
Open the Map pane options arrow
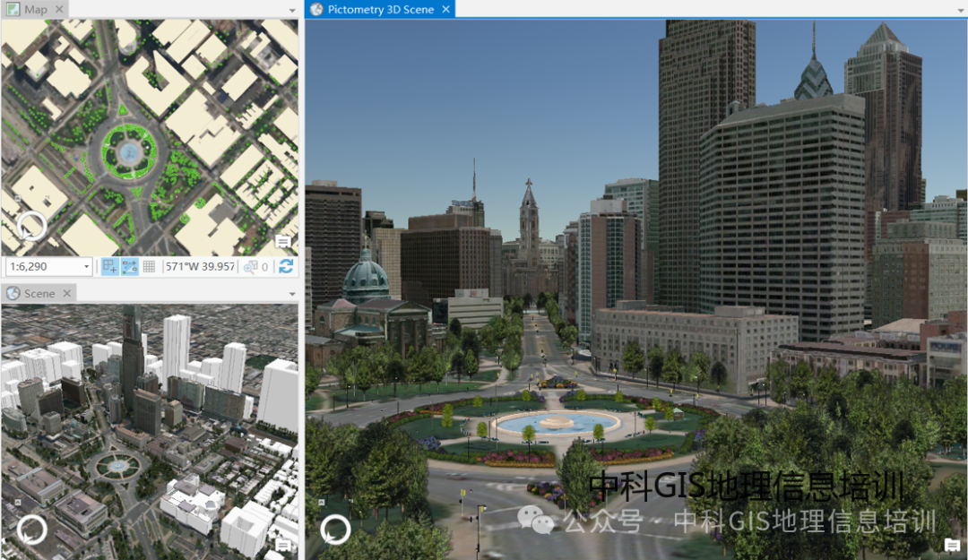[x=292, y=11]
